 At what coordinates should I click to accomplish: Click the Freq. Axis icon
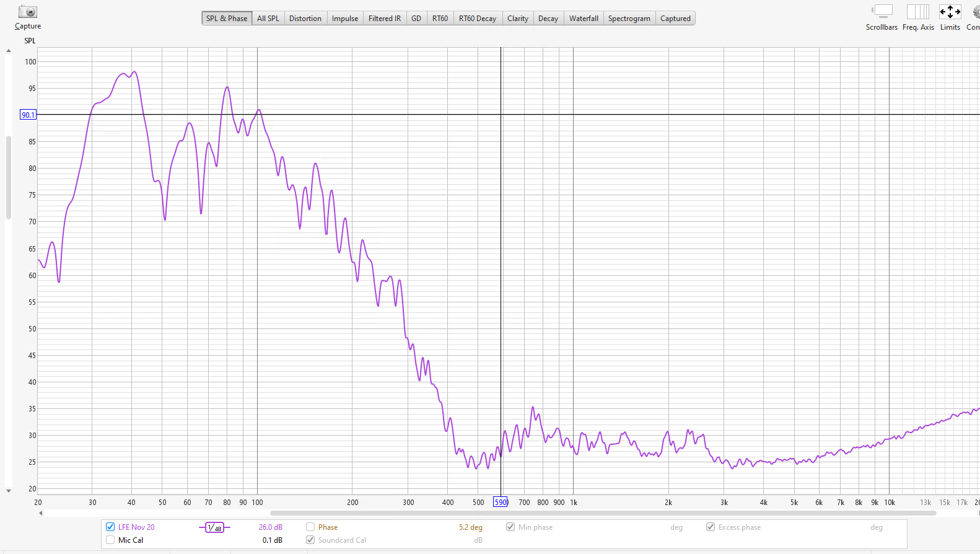tap(917, 12)
